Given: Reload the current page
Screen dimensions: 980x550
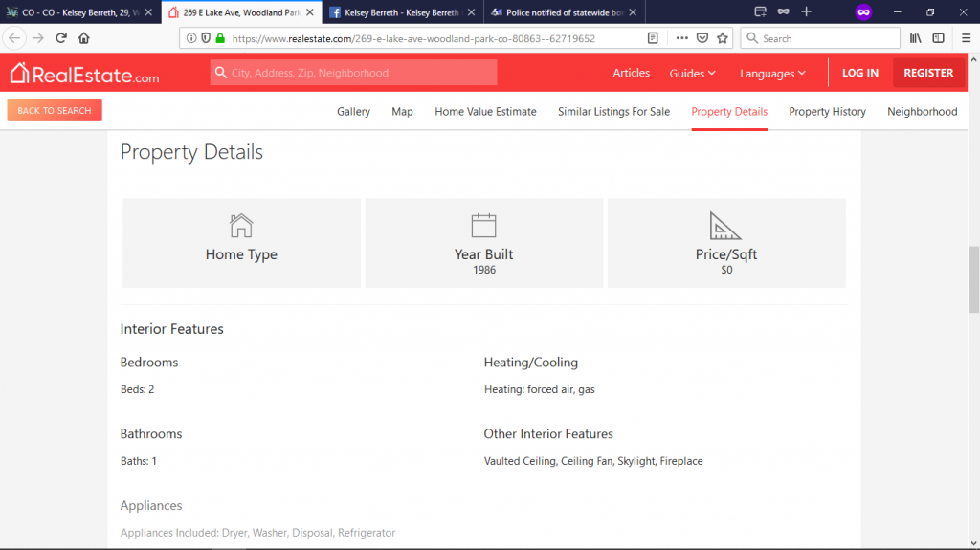Looking at the screenshot, I should click(61, 38).
